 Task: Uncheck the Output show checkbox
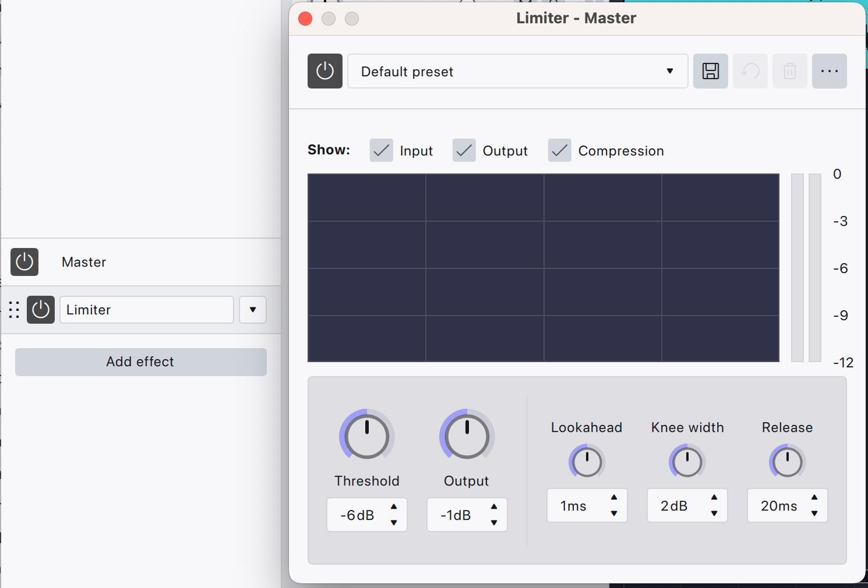coord(464,150)
